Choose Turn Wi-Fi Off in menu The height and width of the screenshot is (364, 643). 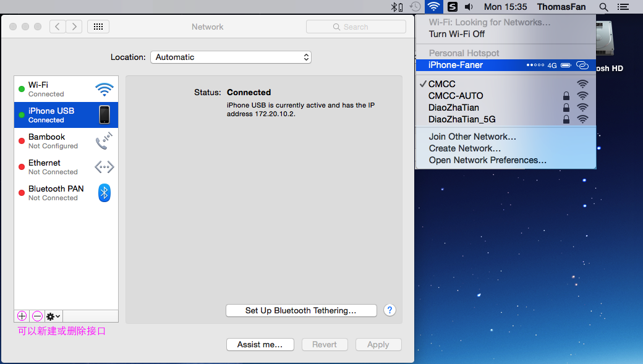pos(506,34)
